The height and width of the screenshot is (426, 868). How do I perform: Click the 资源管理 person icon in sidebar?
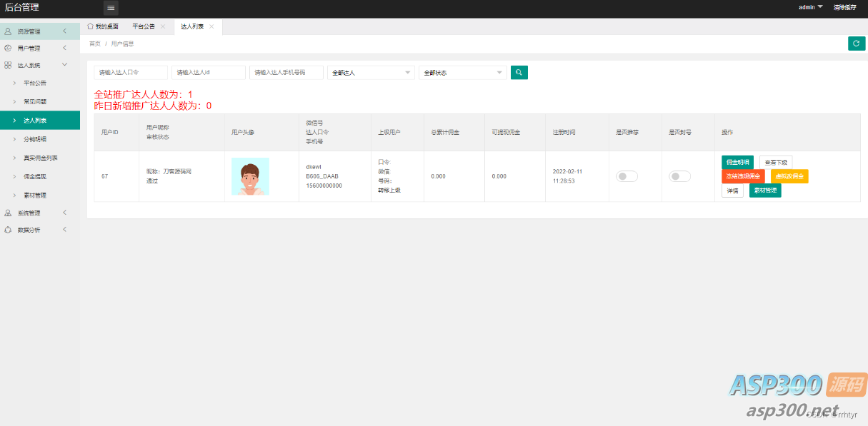tap(8, 31)
